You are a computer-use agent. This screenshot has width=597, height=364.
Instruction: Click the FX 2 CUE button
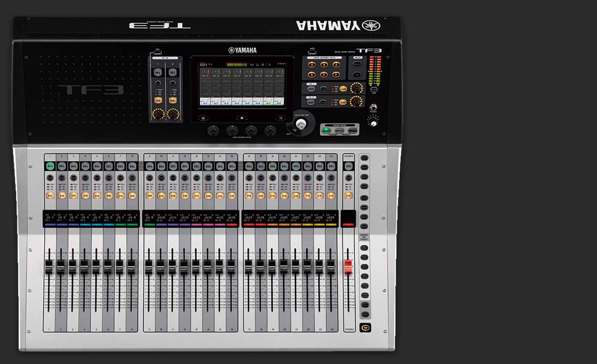click(x=323, y=102)
